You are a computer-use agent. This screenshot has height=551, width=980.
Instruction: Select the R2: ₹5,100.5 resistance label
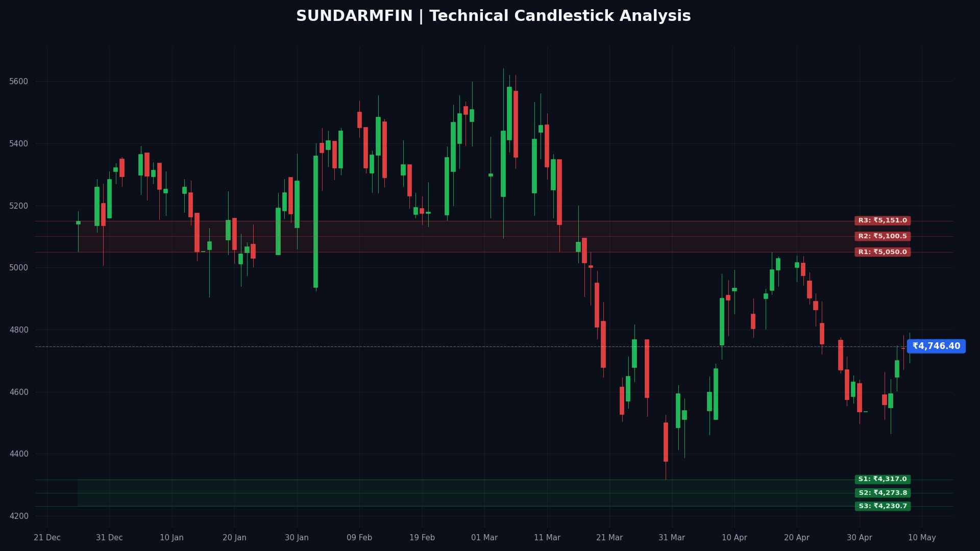(x=883, y=237)
